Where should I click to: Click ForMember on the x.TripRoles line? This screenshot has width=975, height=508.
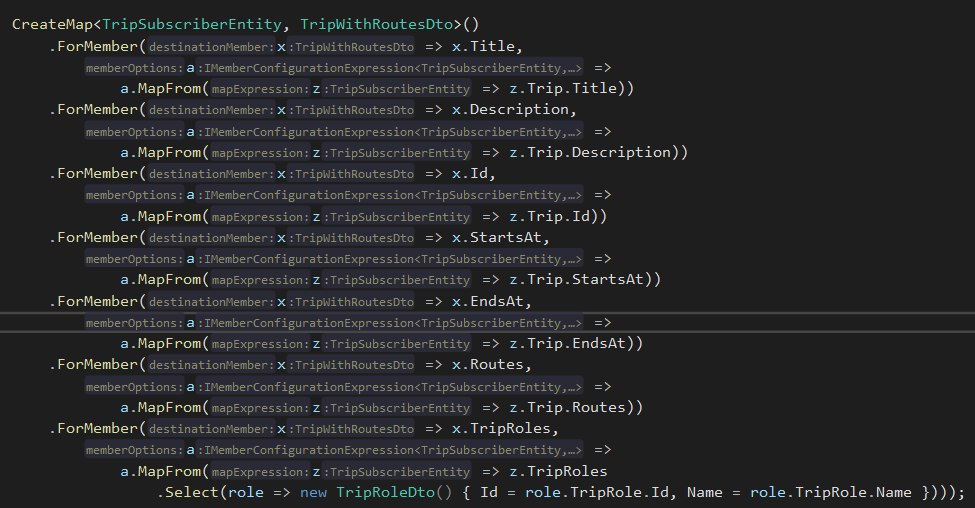[98, 428]
